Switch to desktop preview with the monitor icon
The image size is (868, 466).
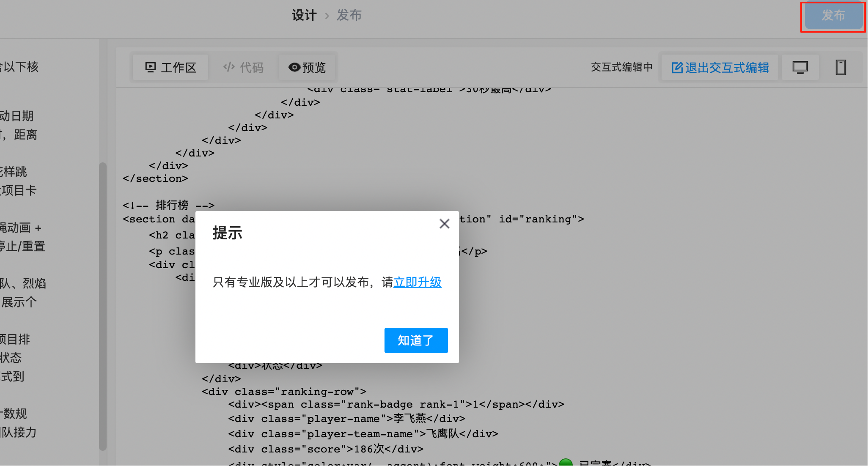click(800, 67)
